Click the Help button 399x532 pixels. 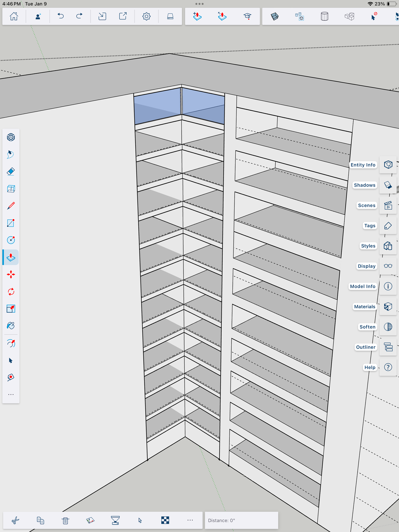coord(388,367)
